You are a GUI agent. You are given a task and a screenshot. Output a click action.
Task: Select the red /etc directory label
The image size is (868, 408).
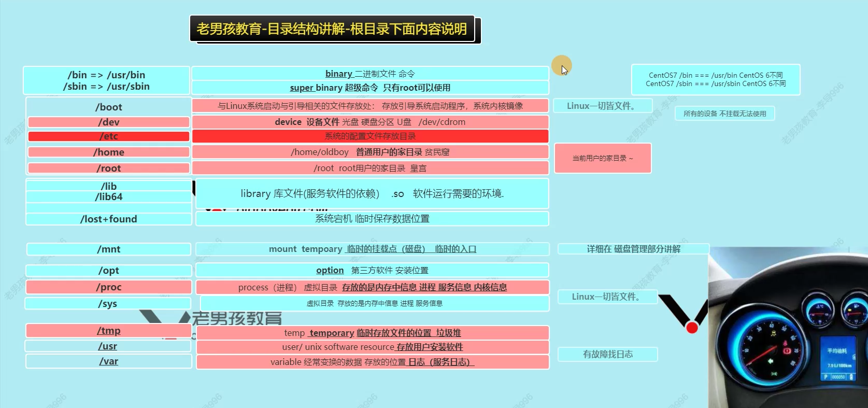109,136
